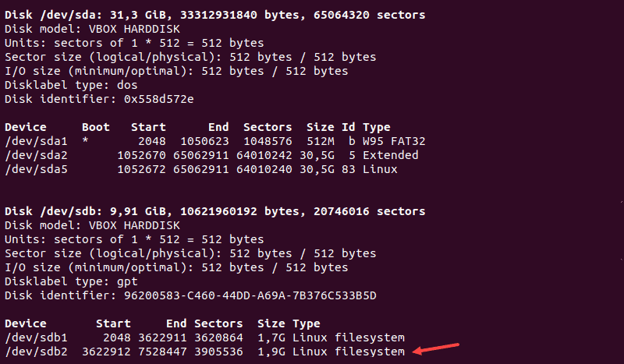The width and height of the screenshot is (624, 364).
Task: Click the /dev/sdb2 device entry
Action: pos(36,352)
